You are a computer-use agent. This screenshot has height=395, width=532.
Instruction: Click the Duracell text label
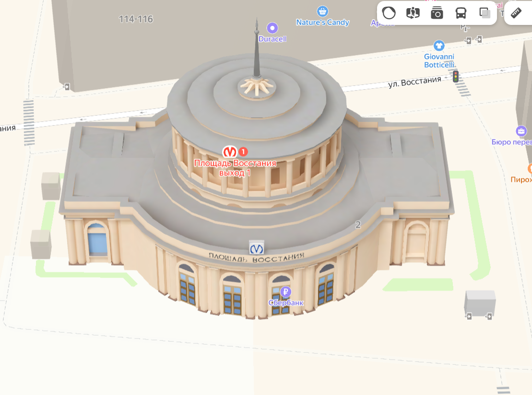(x=272, y=39)
